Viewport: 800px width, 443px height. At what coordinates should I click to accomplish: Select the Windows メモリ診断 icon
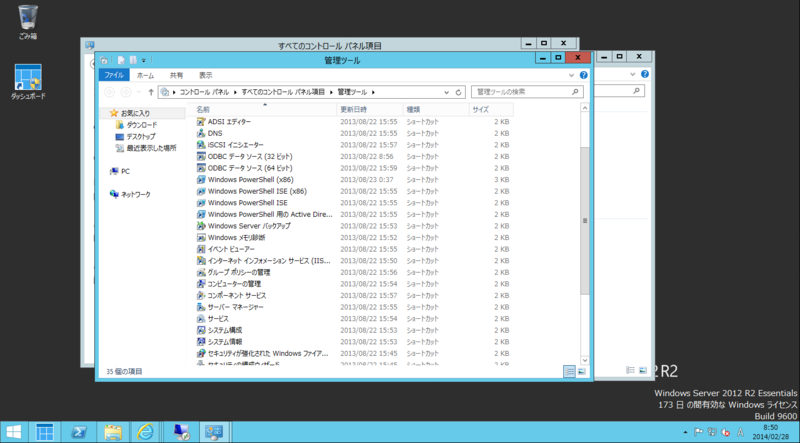pyautogui.click(x=201, y=238)
